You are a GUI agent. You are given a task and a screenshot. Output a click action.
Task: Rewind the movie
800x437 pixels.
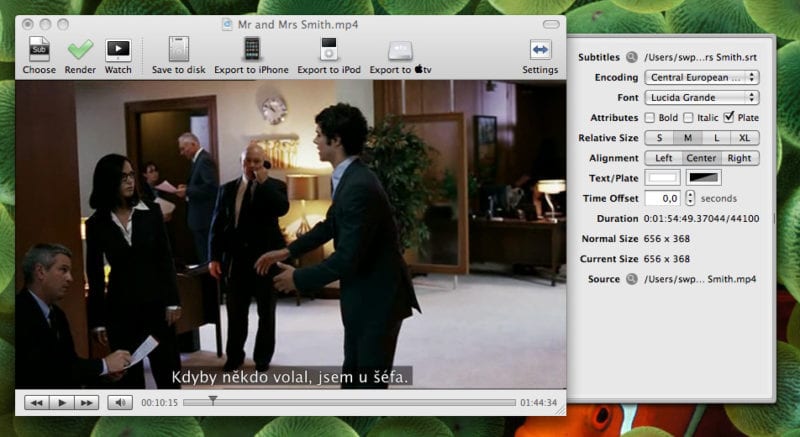coord(37,402)
